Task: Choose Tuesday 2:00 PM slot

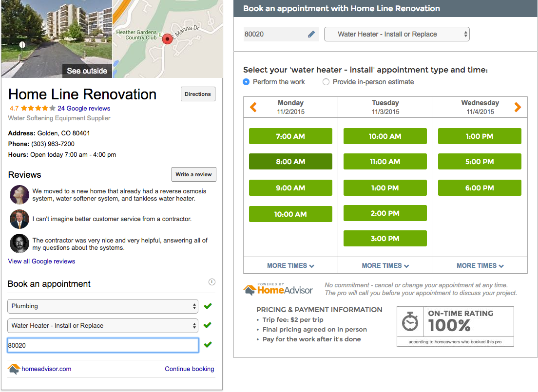Action: pyautogui.click(x=385, y=213)
